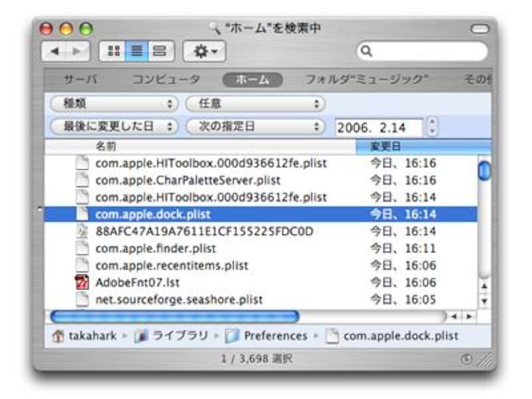Choose the ホーム search scope
Screen dimensions: 532x399
point(253,80)
